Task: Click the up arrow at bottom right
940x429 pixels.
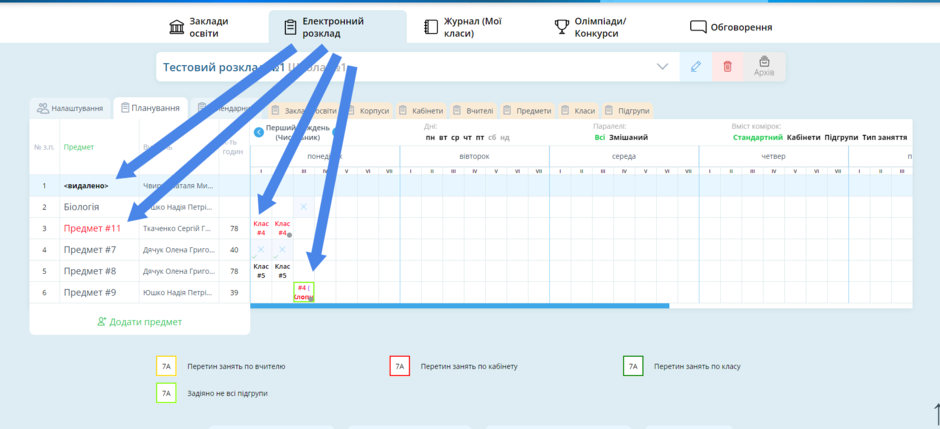Action: tap(936, 415)
